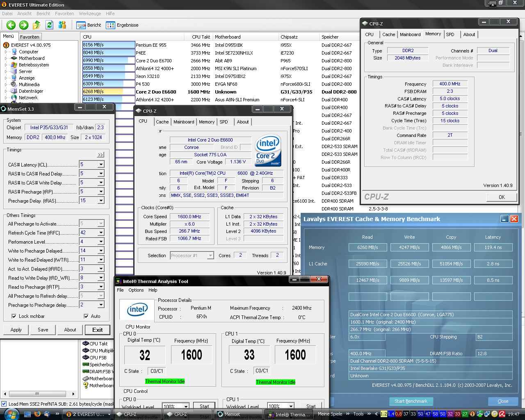Expand the Computer tree node
This screenshot has width=525, height=420.
point(6,52)
